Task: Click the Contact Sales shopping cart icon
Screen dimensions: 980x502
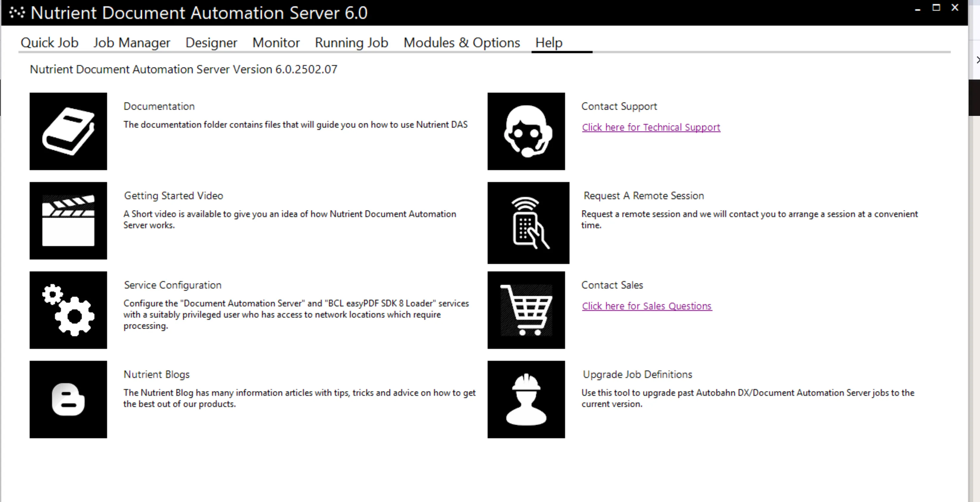Action: [x=526, y=310]
